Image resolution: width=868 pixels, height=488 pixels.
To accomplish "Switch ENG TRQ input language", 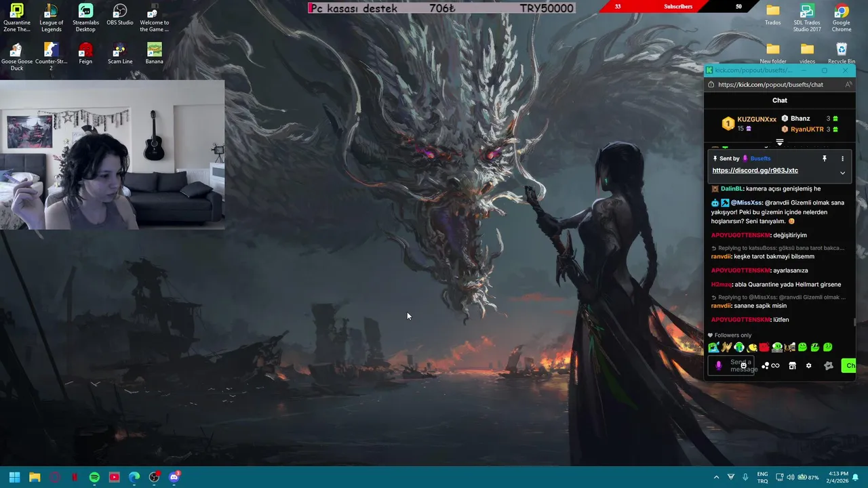I will tap(762, 477).
